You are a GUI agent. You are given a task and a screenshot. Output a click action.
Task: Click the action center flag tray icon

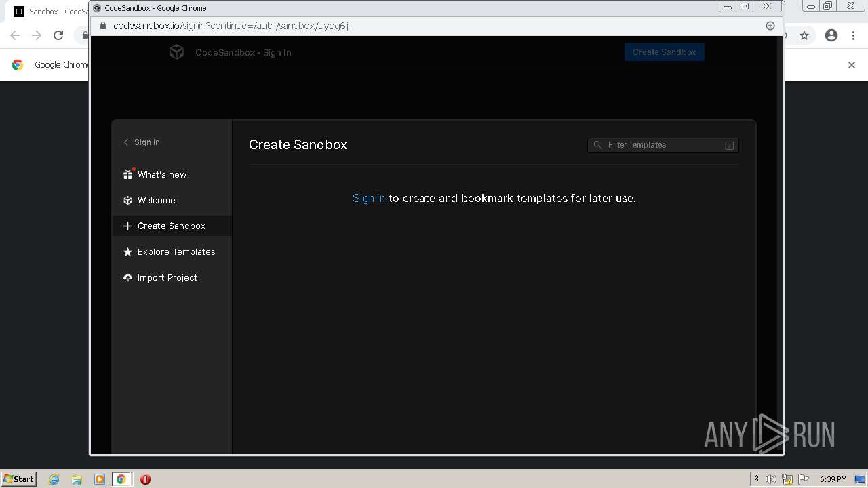click(804, 479)
